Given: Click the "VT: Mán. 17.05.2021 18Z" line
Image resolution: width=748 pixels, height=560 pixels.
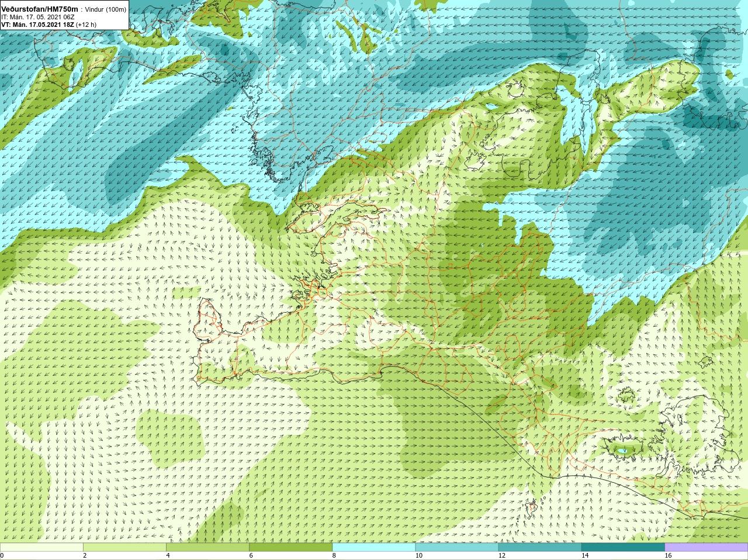Looking at the screenshot, I should point(37,25).
